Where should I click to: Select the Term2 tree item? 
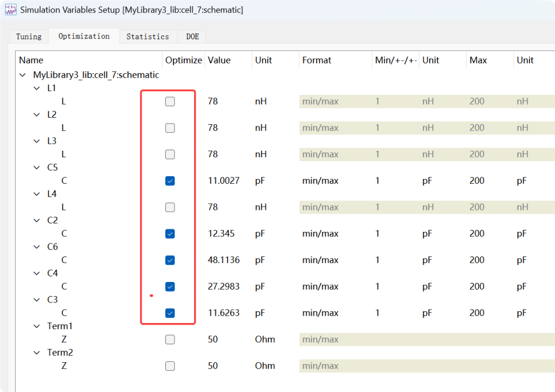click(x=60, y=353)
